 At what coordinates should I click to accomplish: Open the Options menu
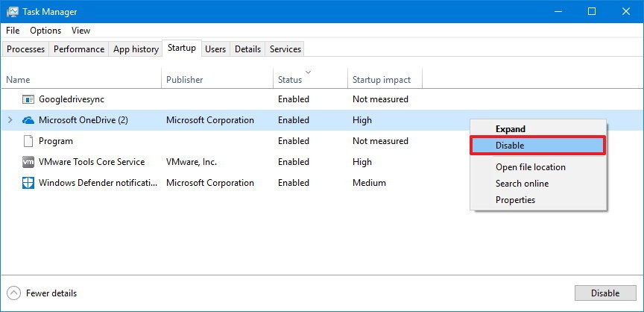tap(45, 31)
